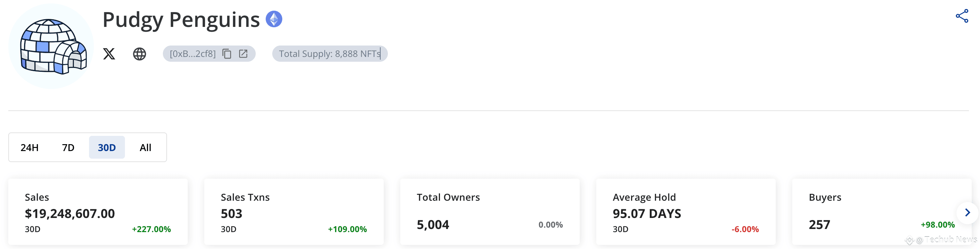Select the 24H time range
The height and width of the screenshot is (249, 980).
click(29, 148)
